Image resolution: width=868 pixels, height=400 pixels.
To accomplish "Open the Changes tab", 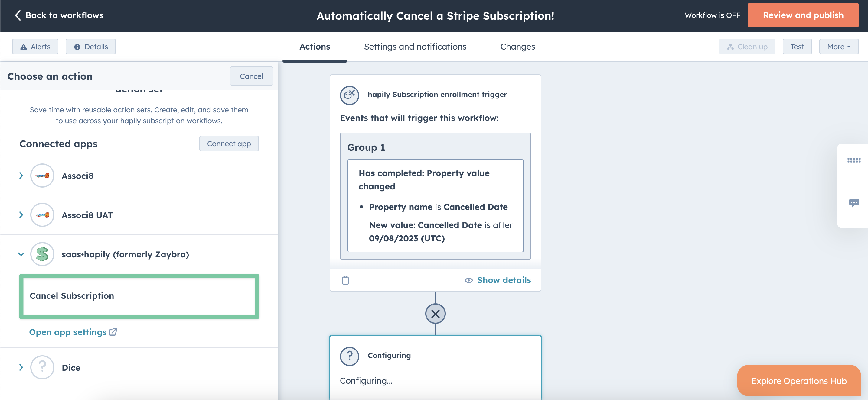I will point(517,47).
